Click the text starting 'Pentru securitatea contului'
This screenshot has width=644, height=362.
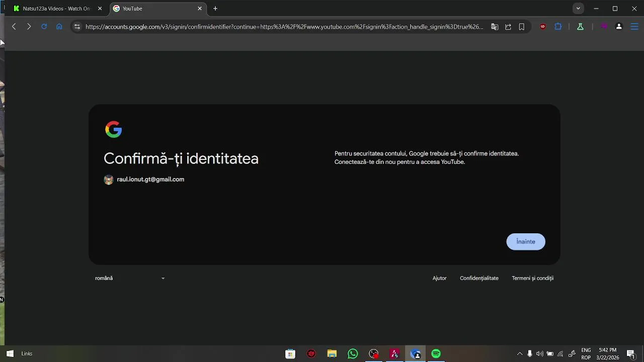tap(427, 158)
